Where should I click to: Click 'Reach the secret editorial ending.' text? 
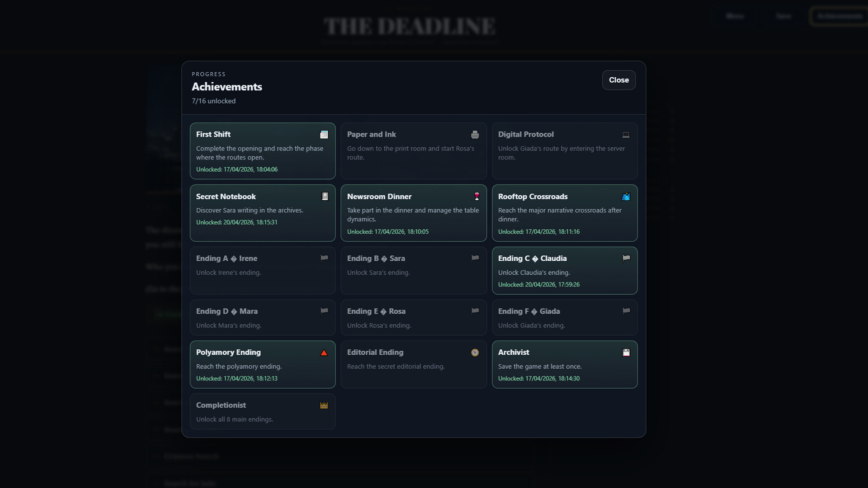click(396, 366)
